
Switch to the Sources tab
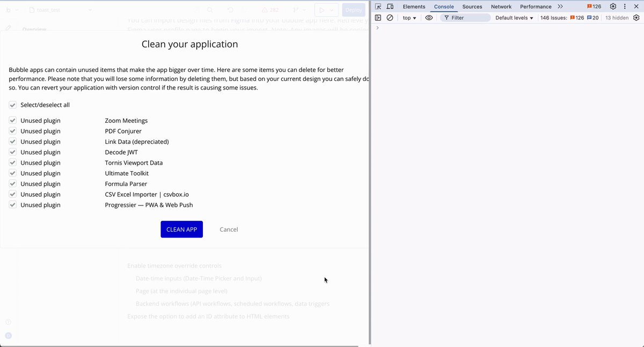(472, 6)
